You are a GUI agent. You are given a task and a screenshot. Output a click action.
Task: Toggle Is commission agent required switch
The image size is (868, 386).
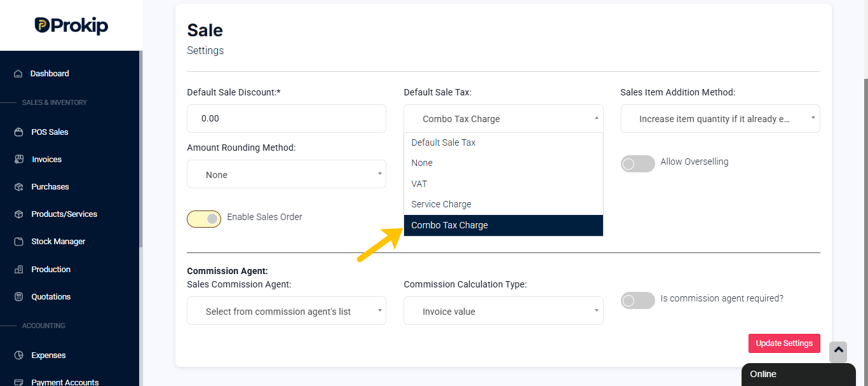[637, 300]
